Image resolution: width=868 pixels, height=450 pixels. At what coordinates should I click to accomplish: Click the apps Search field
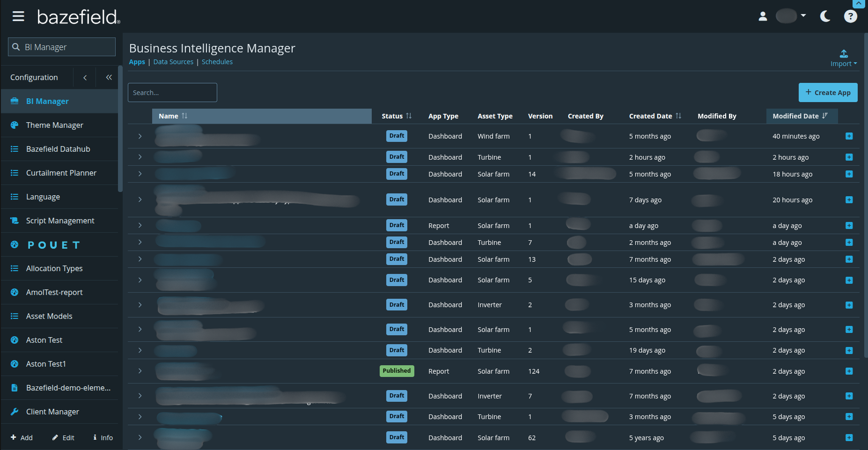coord(172,93)
